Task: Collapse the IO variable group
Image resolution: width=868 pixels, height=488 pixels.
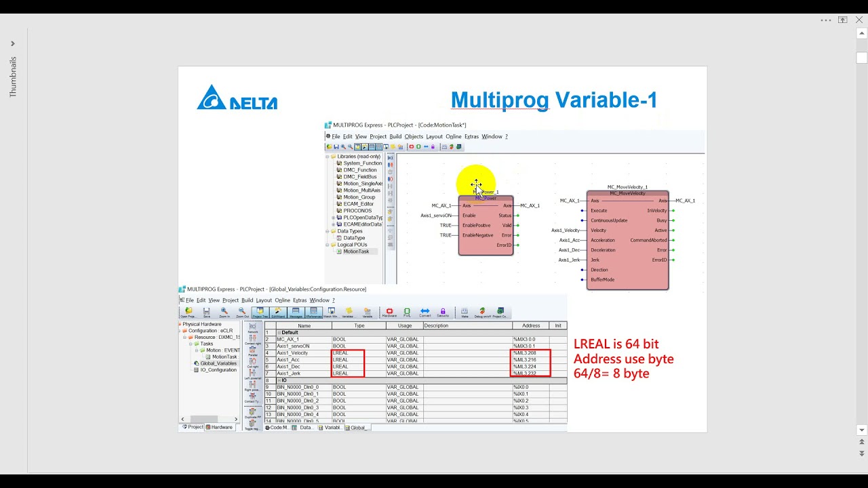Action: pos(278,380)
